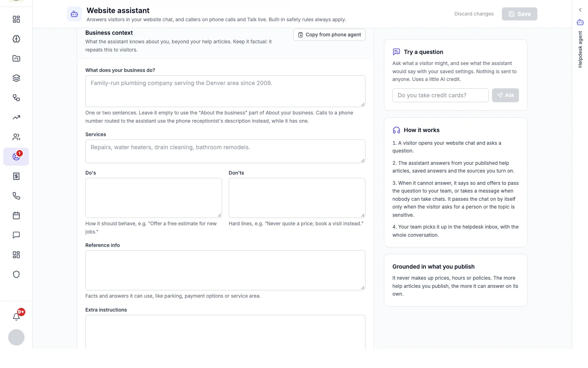The image size is (588, 368).
Task: Click the Ask button
Action: (506, 95)
